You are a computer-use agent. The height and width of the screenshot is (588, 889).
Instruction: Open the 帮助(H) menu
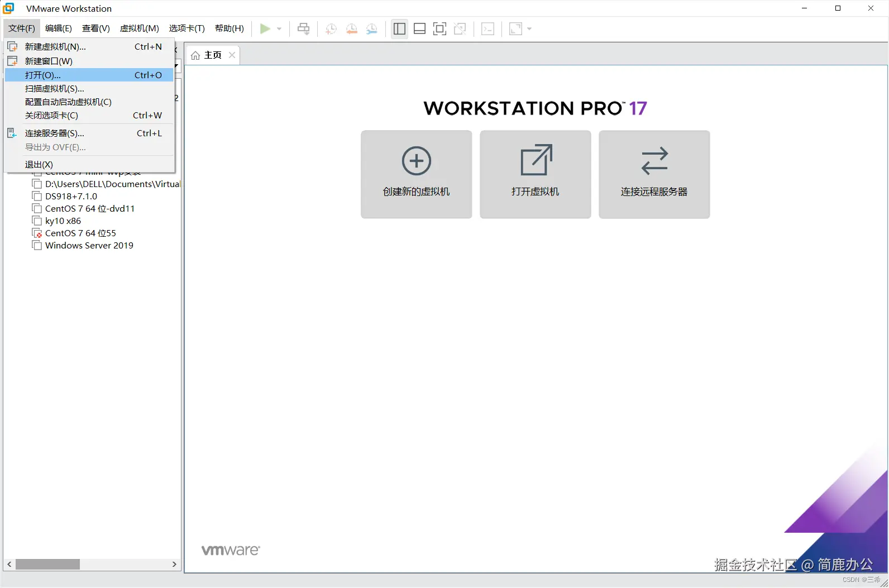(230, 28)
